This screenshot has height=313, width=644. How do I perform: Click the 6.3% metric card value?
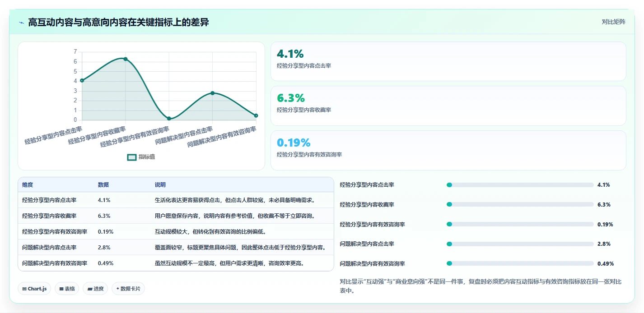point(290,98)
